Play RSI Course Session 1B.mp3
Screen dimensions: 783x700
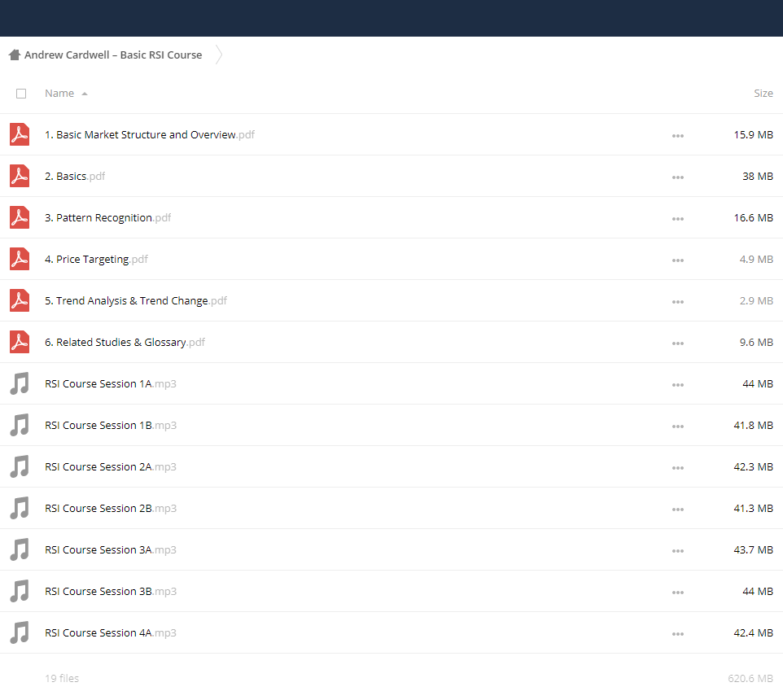111,425
